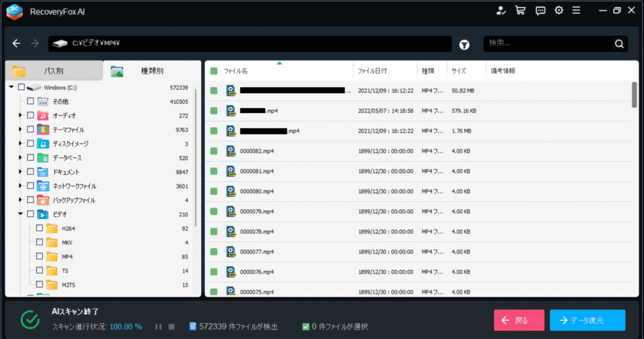Tick the checkbox for 0000081.mp4
The height and width of the screenshot is (339, 644).
[x=214, y=171]
